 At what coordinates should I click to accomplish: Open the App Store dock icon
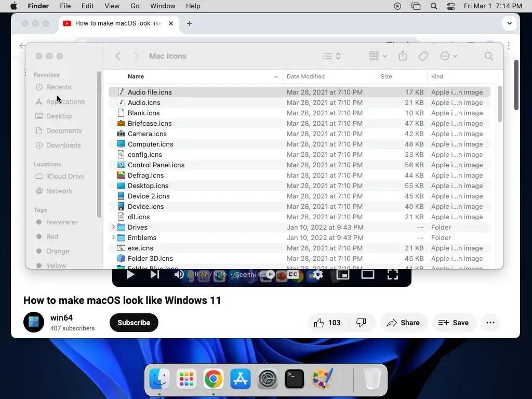pyautogui.click(x=241, y=379)
